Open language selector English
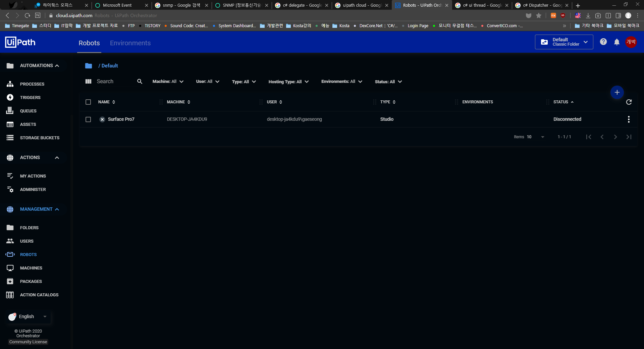 [28, 316]
